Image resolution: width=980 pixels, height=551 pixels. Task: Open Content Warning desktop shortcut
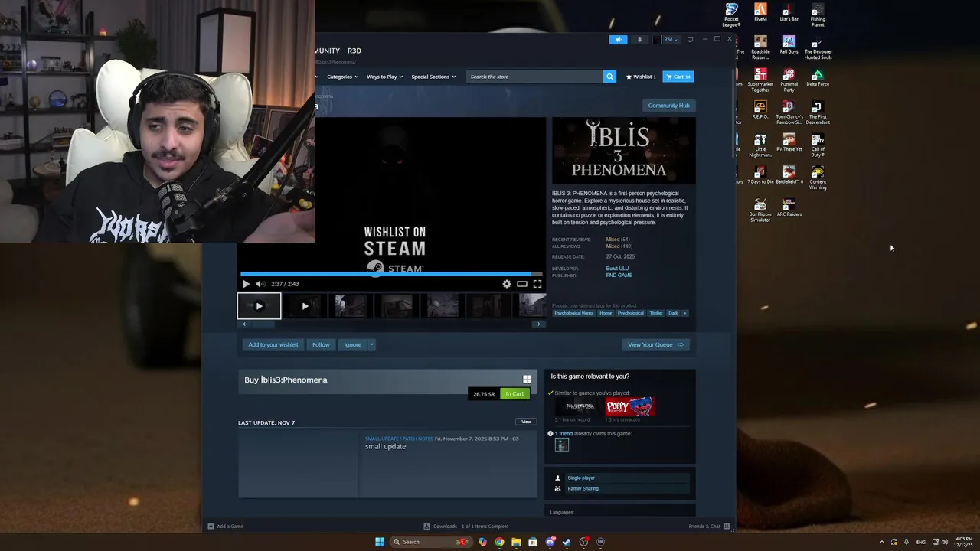coord(818,178)
